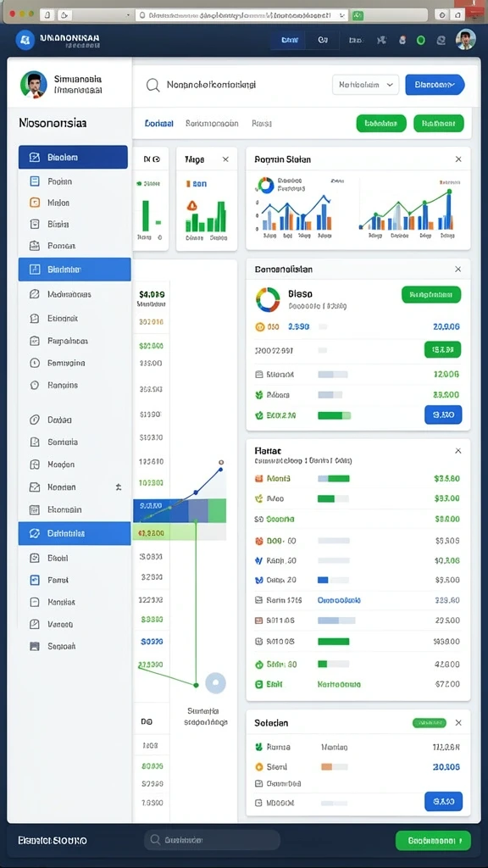Close the Eonanaolisian card
488x868 pixels.
click(x=457, y=269)
